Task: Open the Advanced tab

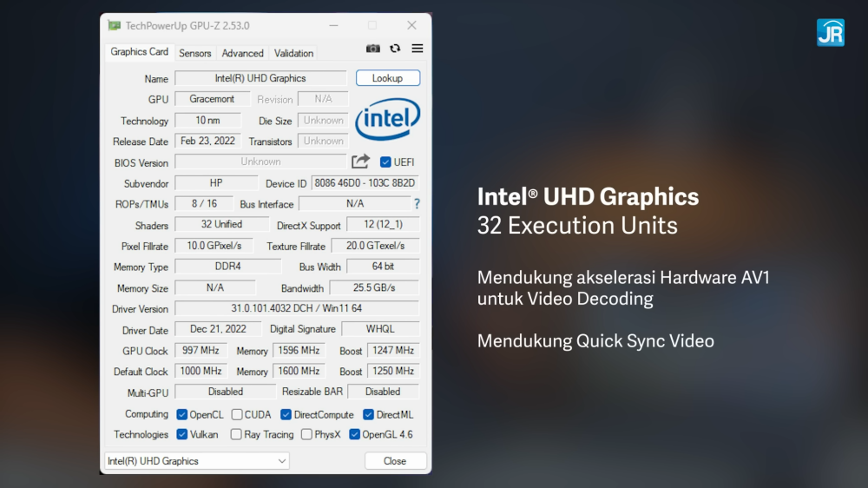Action: click(242, 53)
